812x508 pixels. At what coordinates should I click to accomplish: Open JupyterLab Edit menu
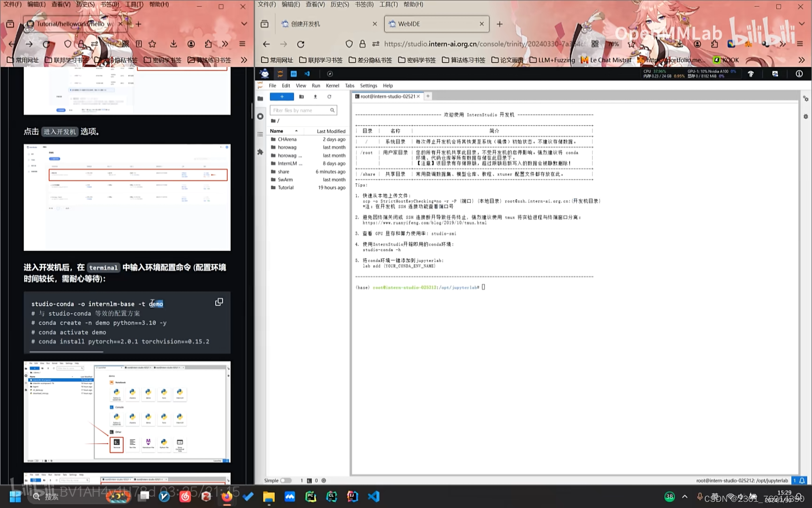(x=286, y=86)
